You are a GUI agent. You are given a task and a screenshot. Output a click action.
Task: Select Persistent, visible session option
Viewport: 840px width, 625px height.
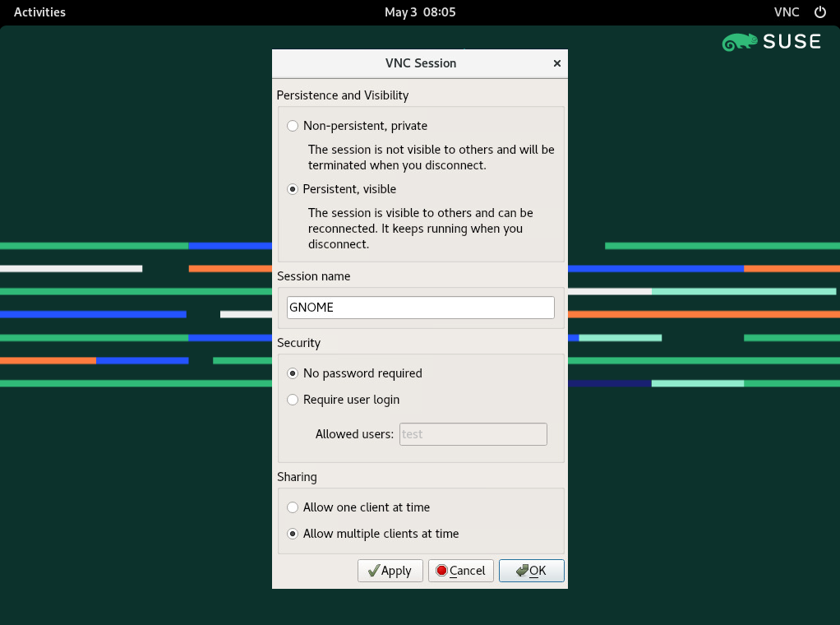click(x=293, y=189)
